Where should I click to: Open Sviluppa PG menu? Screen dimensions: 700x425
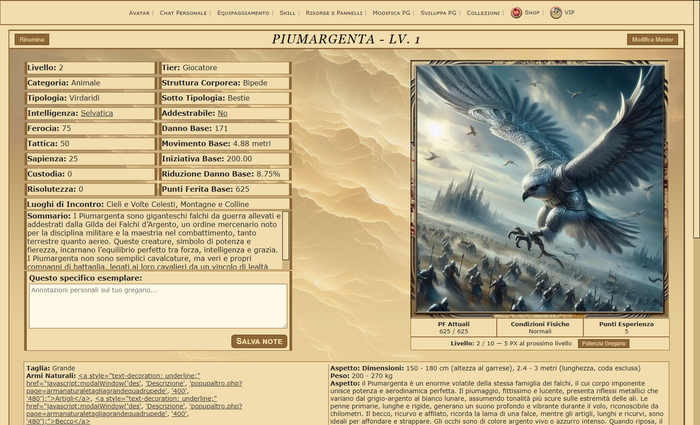coord(438,13)
